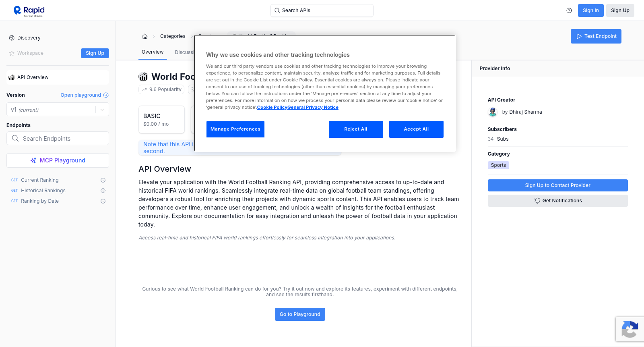
Task: Click the MCP Playground sparkle icon
Action: [33, 160]
